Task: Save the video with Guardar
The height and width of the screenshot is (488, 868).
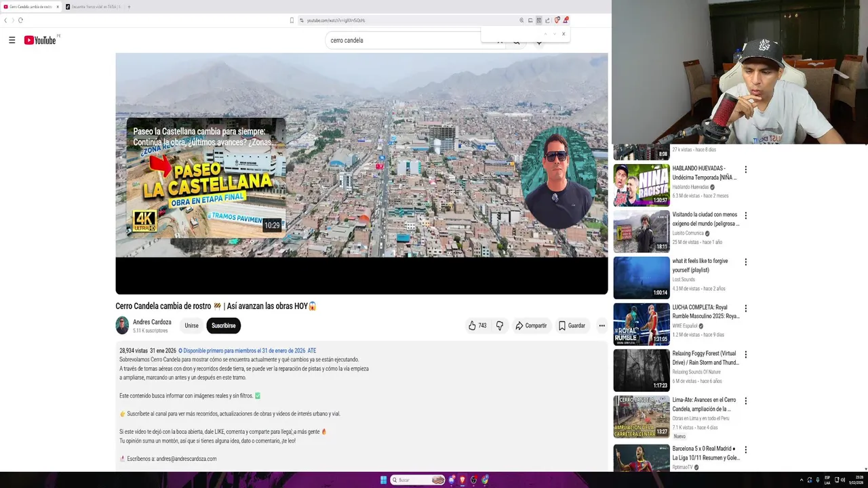Action: click(572, 326)
